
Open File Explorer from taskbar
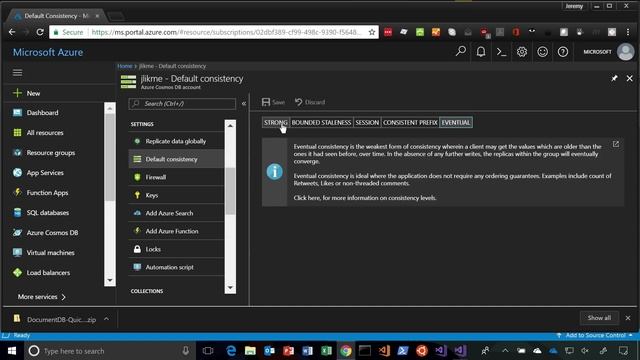click(250, 351)
